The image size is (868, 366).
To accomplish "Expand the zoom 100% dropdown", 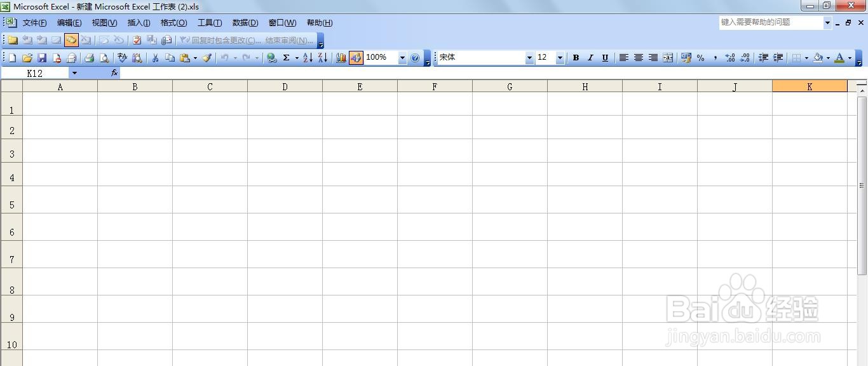I will point(402,58).
